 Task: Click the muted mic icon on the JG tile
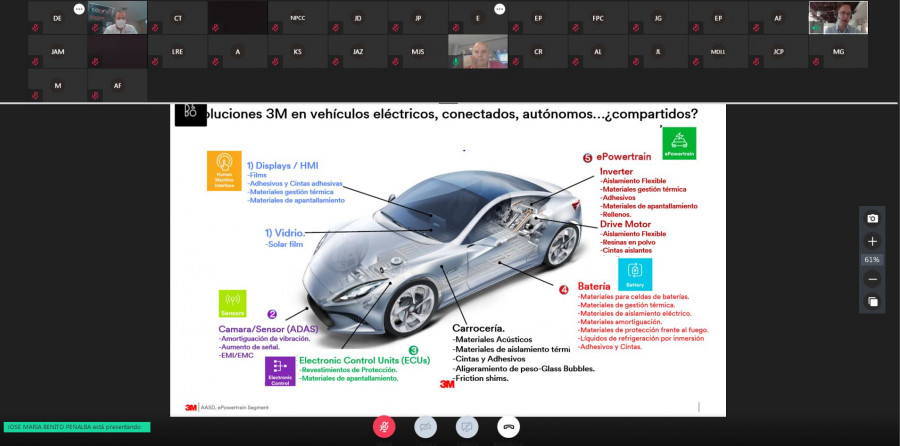click(x=635, y=28)
